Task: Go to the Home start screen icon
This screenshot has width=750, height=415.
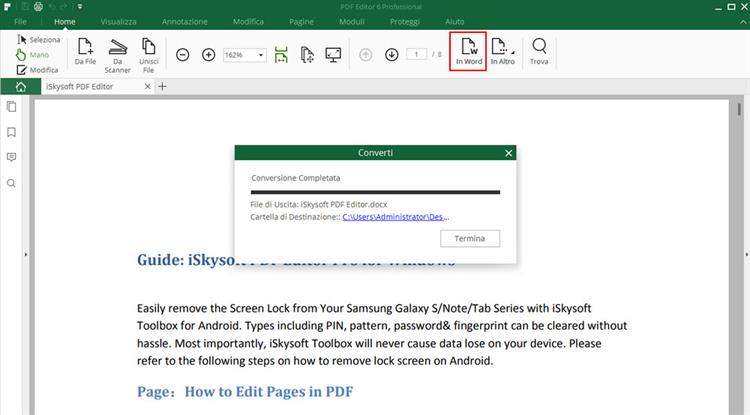Action: click(x=21, y=87)
